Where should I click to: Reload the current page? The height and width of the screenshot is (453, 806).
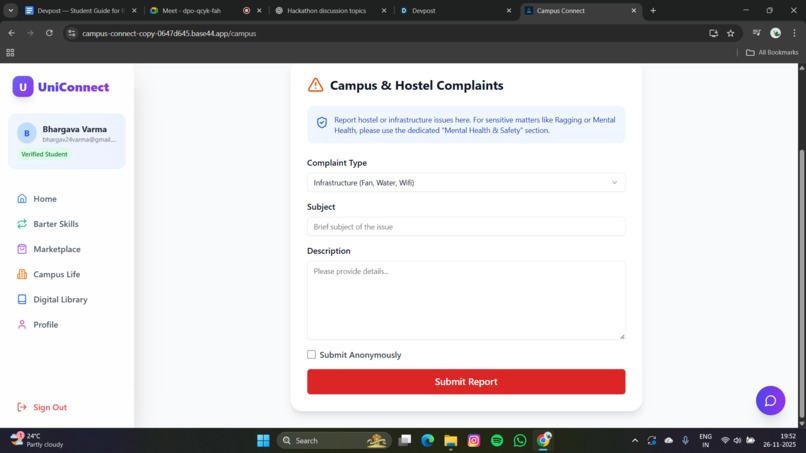[x=49, y=33]
